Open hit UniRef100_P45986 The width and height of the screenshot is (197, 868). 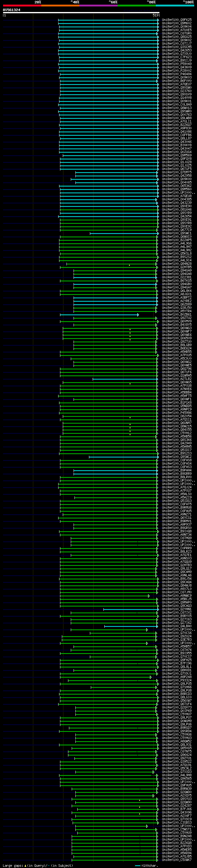pyautogui.click(x=177, y=413)
